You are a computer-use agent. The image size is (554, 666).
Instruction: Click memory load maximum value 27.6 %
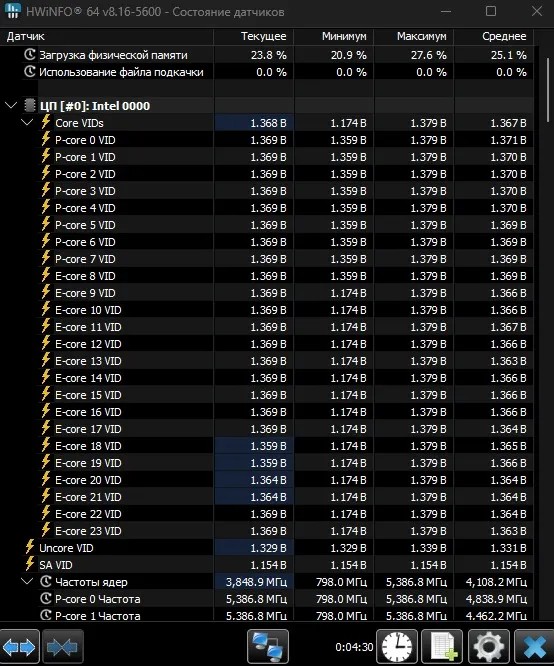(x=429, y=55)
